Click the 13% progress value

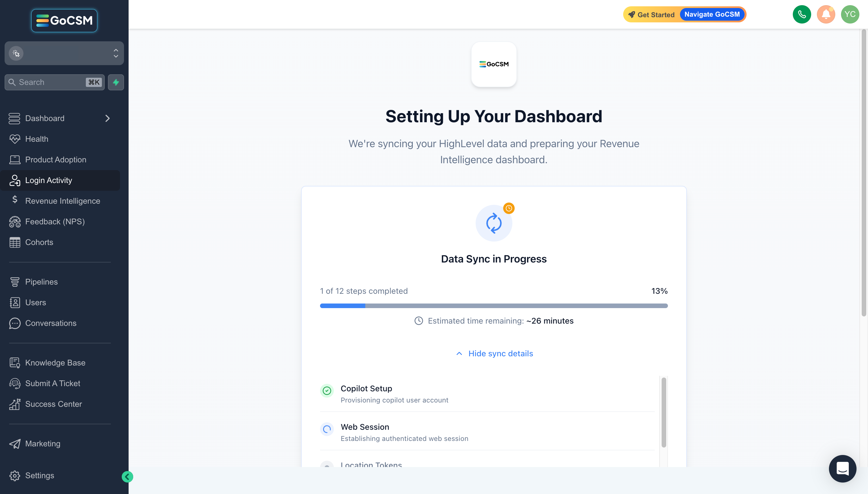659,291
